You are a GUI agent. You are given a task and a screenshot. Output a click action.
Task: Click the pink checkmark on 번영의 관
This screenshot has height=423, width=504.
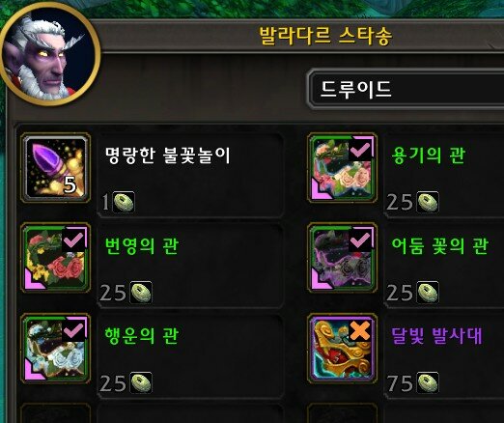(x=73, y=240)
